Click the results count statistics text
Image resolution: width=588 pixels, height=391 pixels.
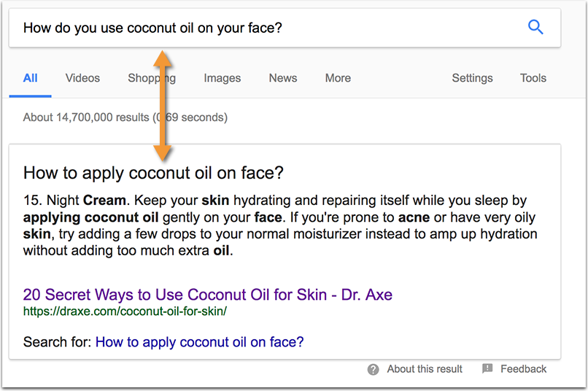tap(125, 117)
